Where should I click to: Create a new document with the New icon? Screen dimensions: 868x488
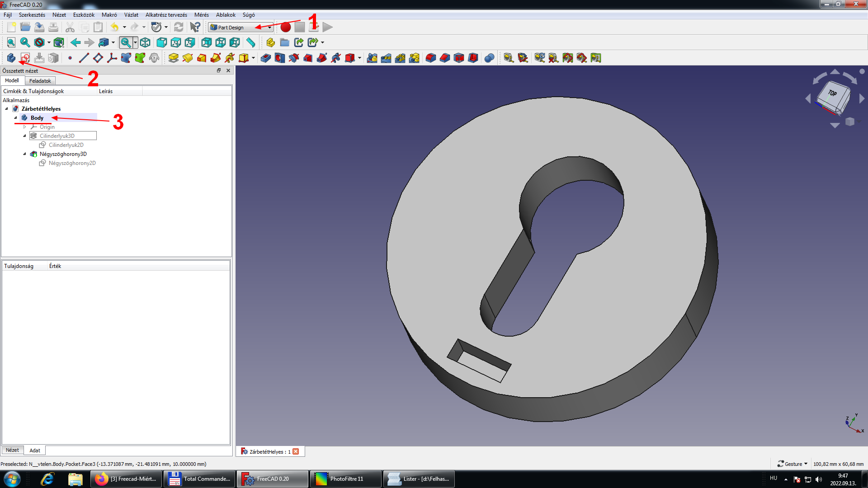point(11,27)
